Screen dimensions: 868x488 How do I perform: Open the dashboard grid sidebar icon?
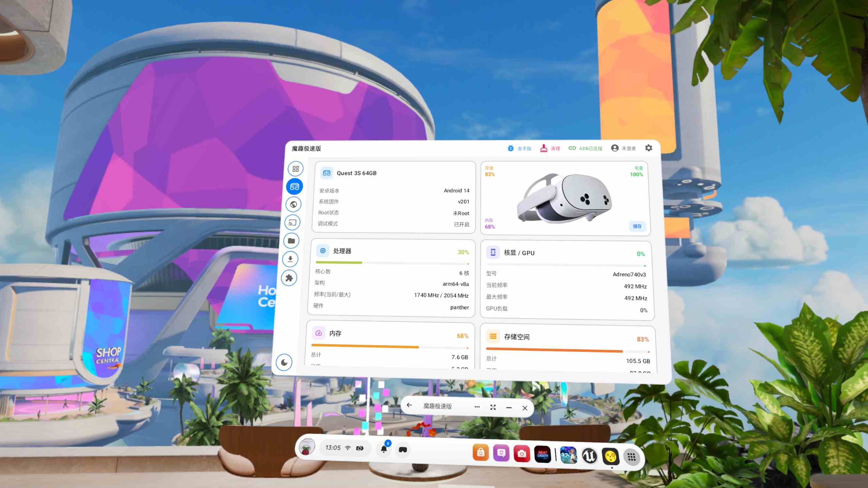point(295,169)
